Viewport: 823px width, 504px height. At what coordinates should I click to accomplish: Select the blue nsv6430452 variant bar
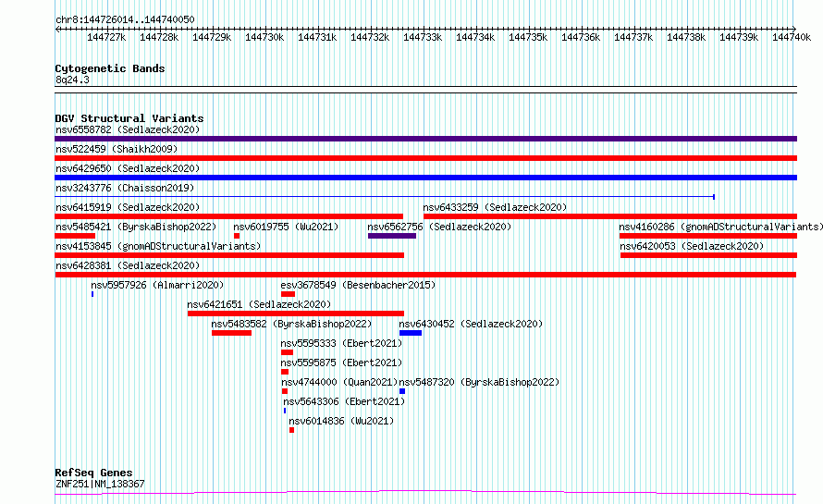click(x=411, y=333)
